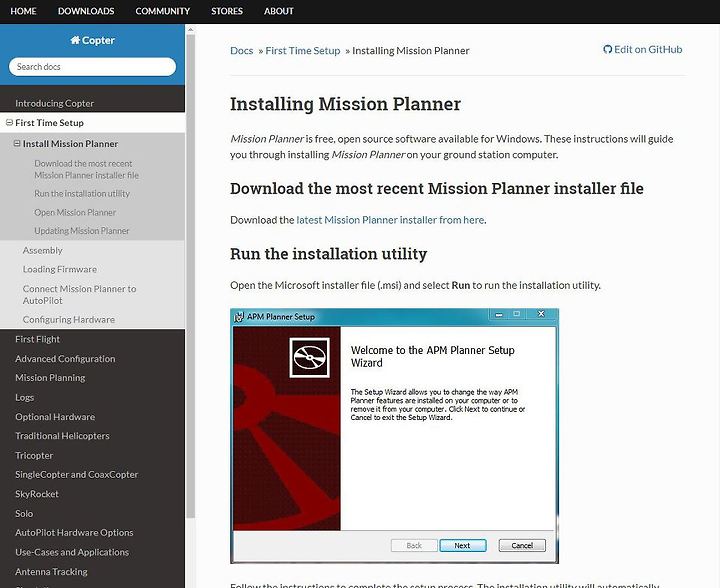Click the Download most recent installer heading

[437, 189]
